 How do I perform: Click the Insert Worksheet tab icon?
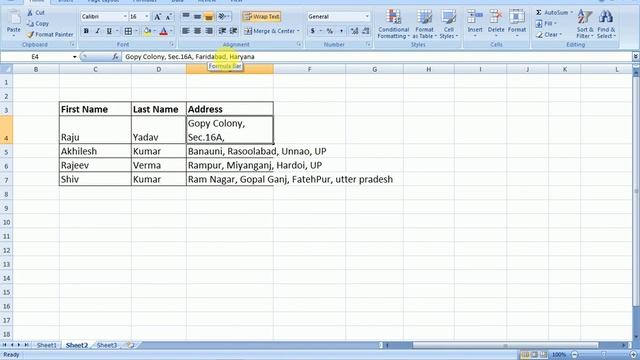[x=131, y=345]
